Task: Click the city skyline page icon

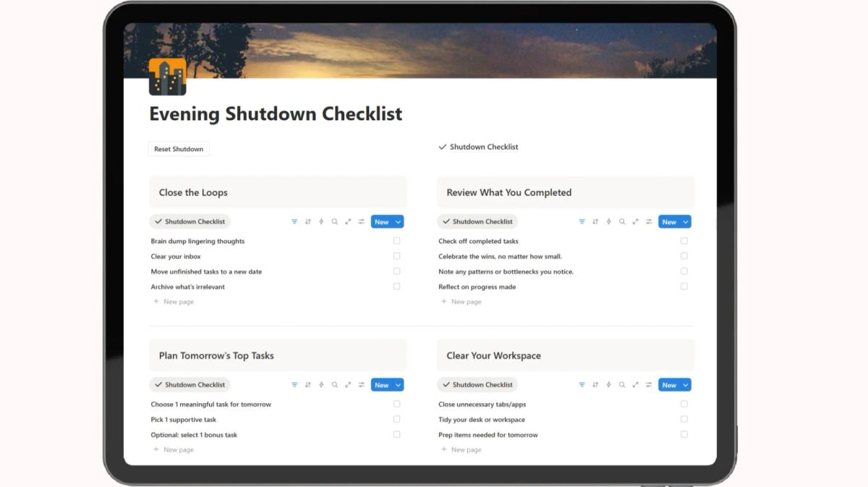Action: pyautogui.click(x=167, y=77)
